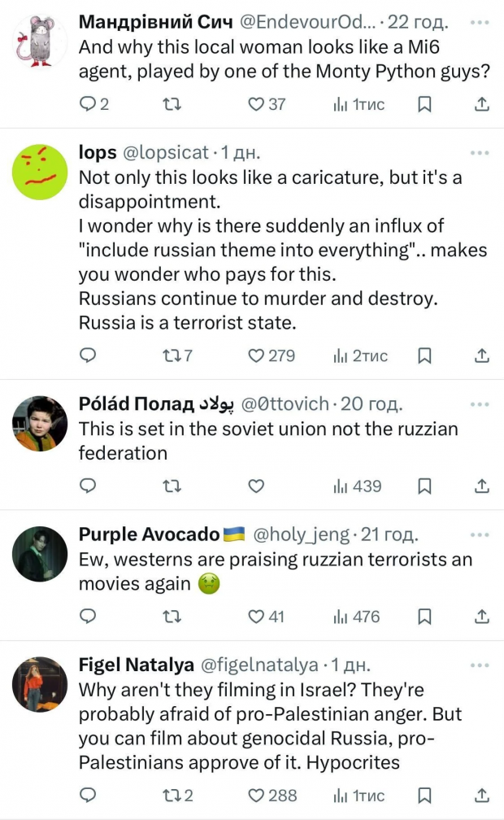
Task: Open @lopsicat profile handle link
Action: point(166,152)
